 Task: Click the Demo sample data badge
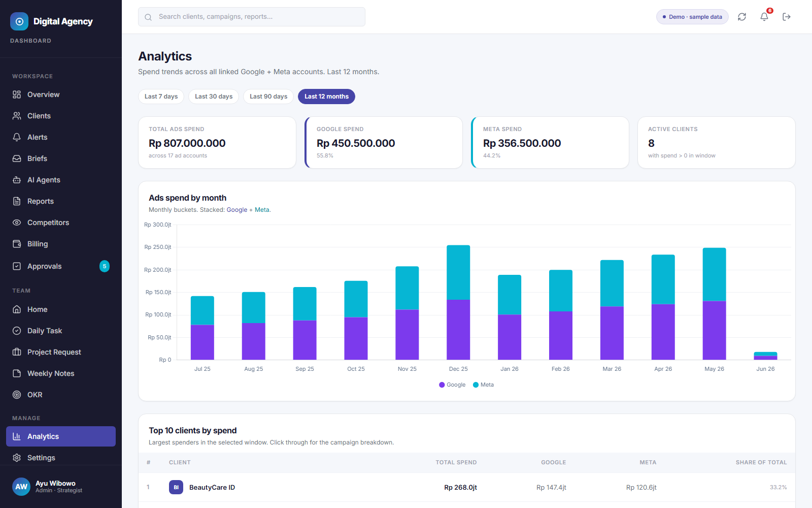(x=692, y=17)
